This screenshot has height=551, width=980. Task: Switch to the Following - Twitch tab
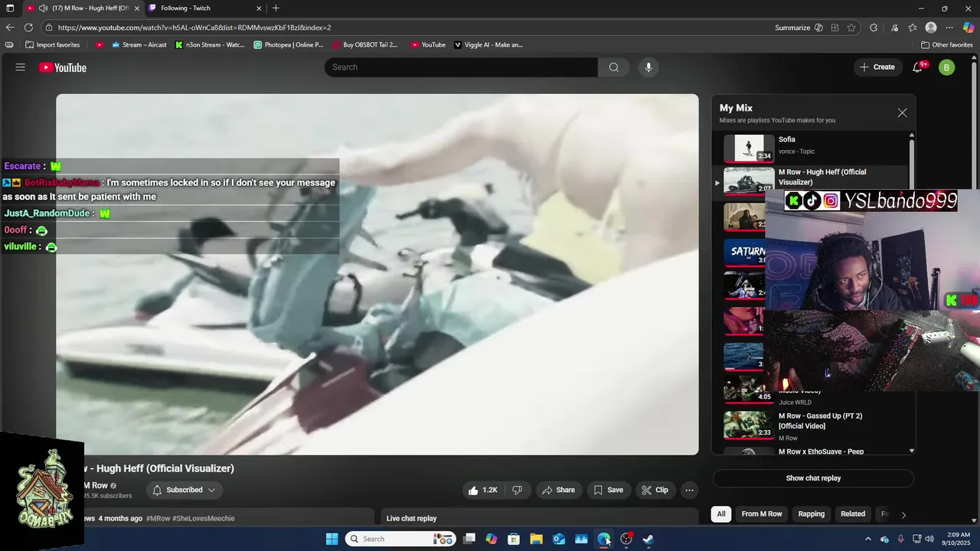click(x=204, y=8)
